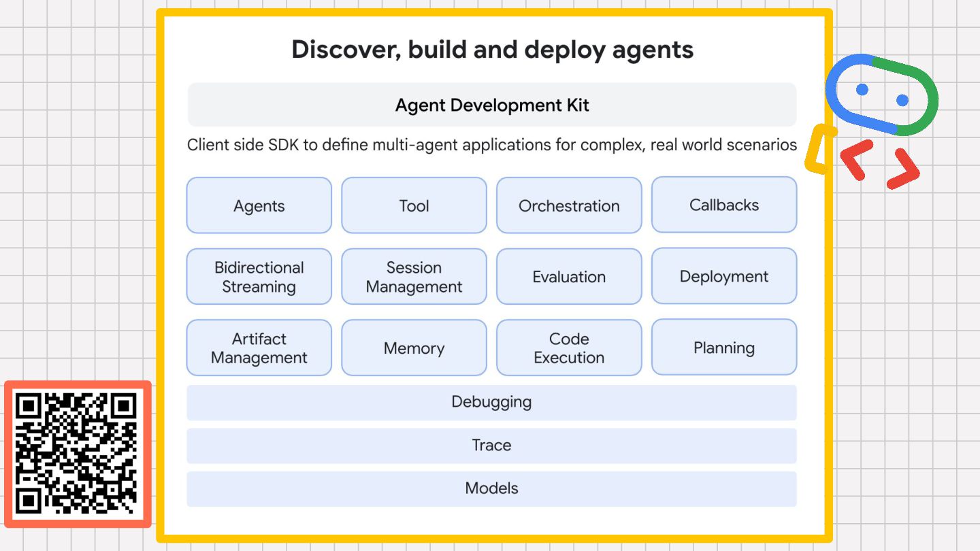Click the QR code image

(x=77, y=454)
